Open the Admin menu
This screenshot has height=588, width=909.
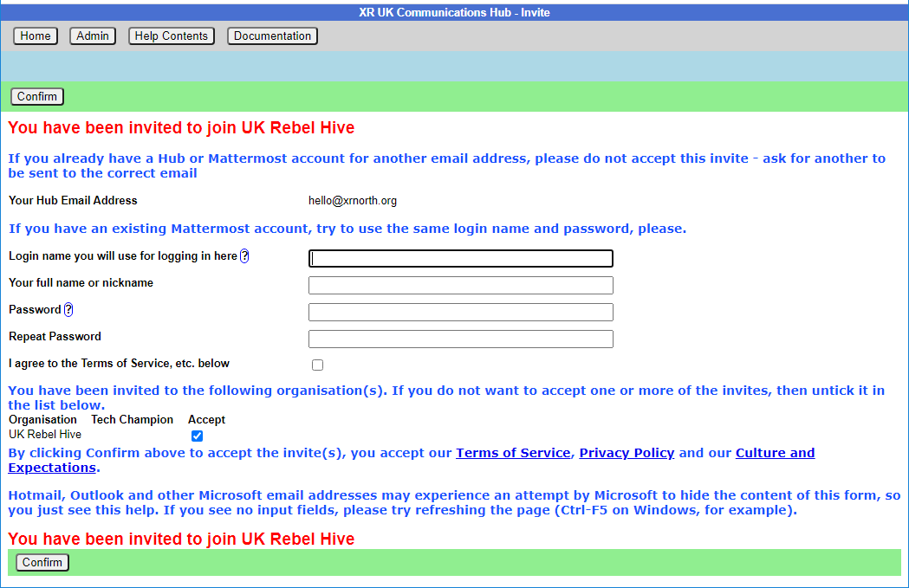[93, 36]
